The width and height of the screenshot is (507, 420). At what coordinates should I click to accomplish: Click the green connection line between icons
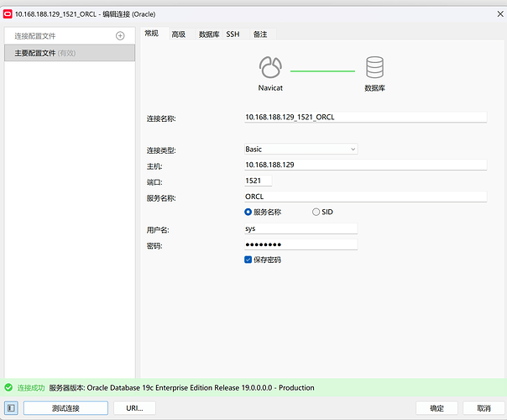click(x=322, y=71)
